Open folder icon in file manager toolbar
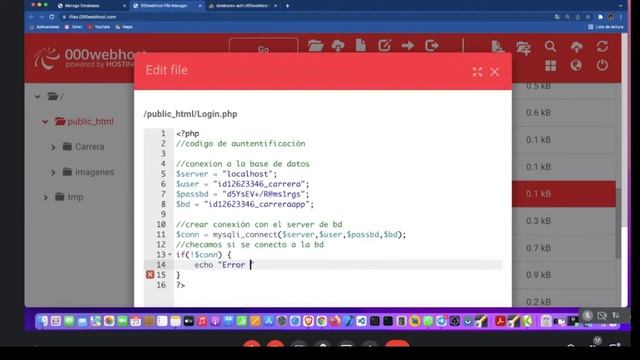Viewport: 640px width, 360px height. coord(315,46)
